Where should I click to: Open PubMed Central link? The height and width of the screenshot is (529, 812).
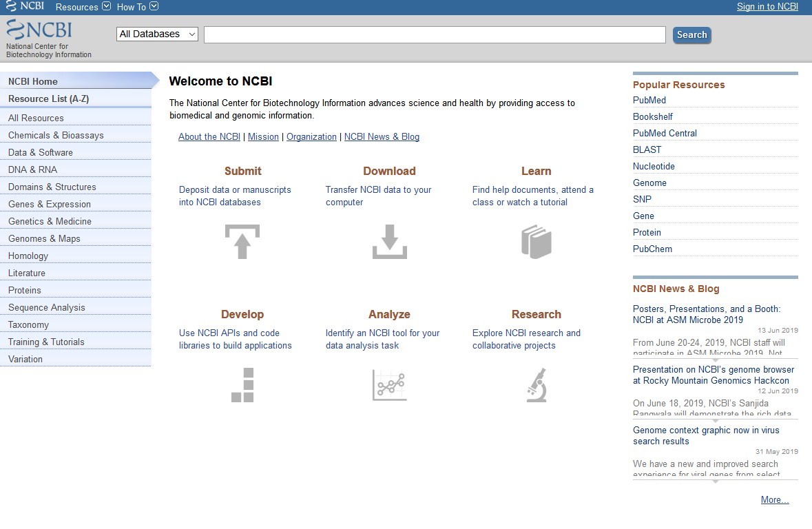[665, 133]
